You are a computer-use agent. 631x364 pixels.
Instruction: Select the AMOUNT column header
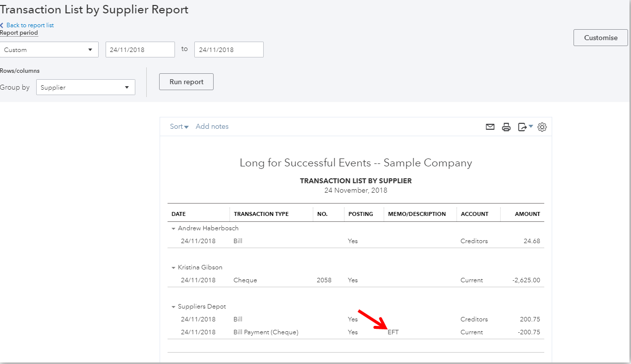point(527,214)
